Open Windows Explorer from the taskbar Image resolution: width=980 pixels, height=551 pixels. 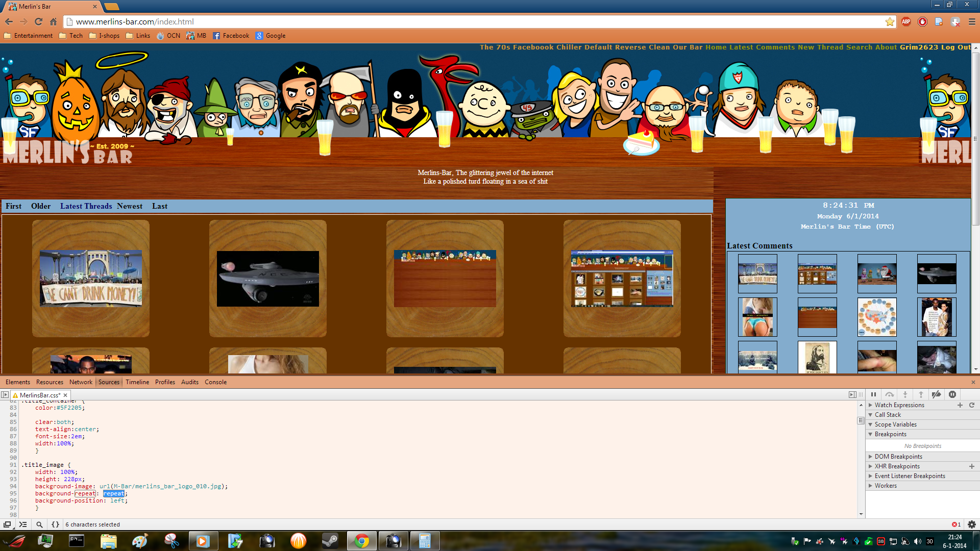(x=108, y=541)
